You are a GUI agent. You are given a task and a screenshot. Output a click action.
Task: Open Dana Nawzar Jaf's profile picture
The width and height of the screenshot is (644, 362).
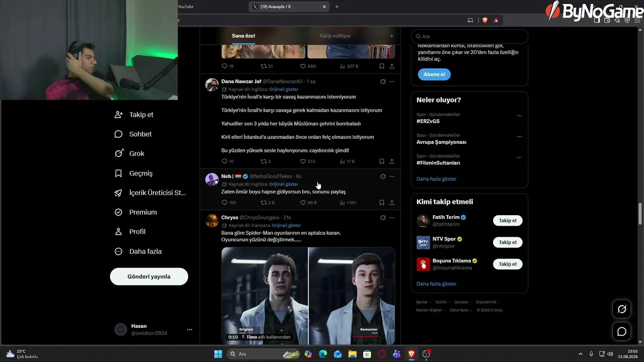pyautogui.click(x=212, y=84)
